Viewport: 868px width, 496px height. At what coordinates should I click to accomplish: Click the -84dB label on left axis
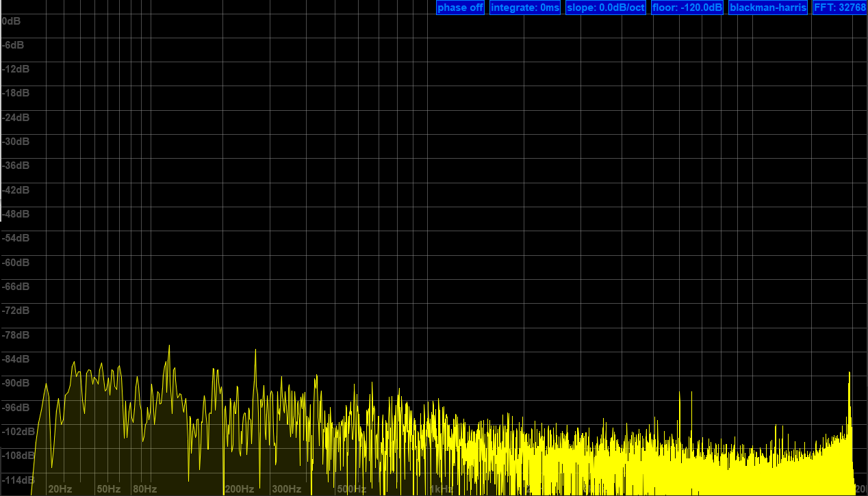coord(16,359)
